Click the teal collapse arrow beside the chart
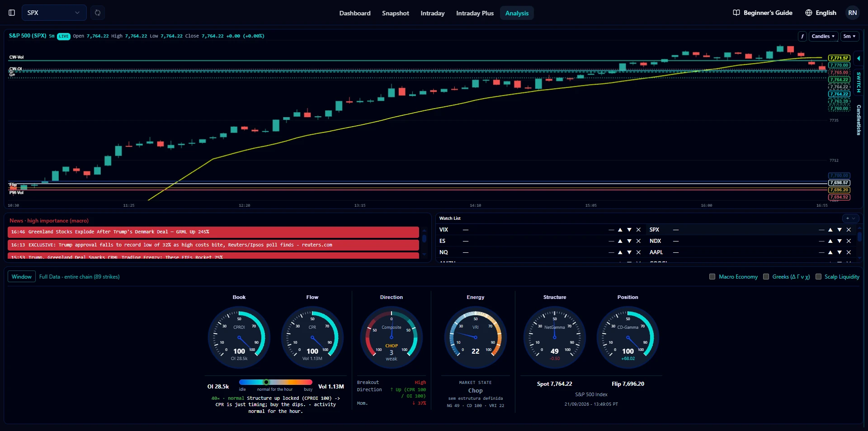The height and width of the screenshot is (431, 868). tap(859, 58)
